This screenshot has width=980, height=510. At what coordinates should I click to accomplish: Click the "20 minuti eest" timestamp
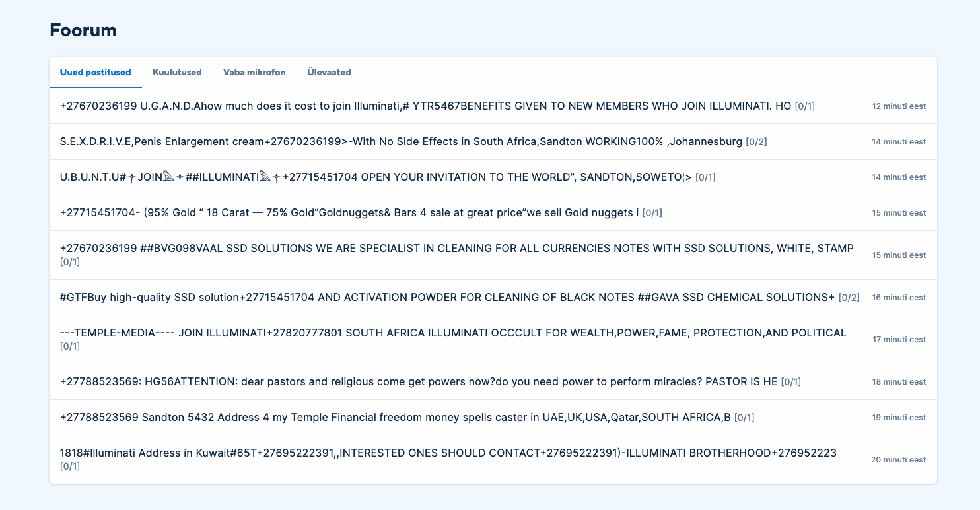click(x=898, y=459)
